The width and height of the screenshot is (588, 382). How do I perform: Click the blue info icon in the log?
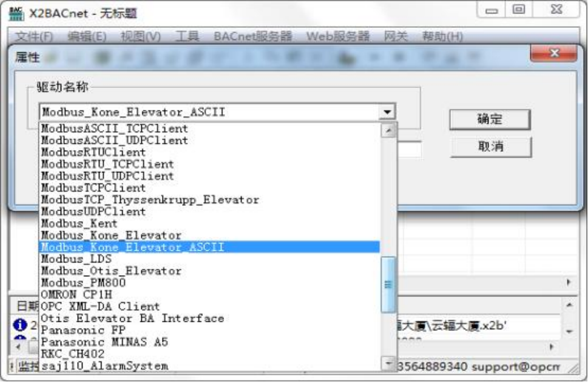pyautogui.click(x=20, y=324)
